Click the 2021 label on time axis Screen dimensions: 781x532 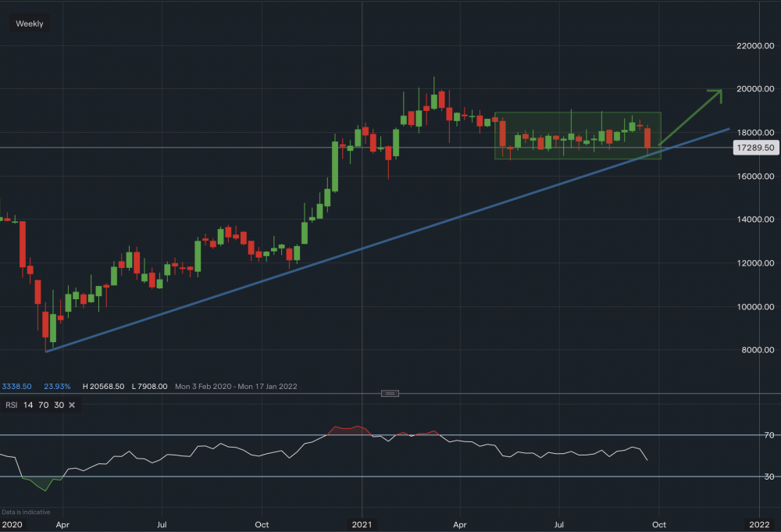coord(362,525)
